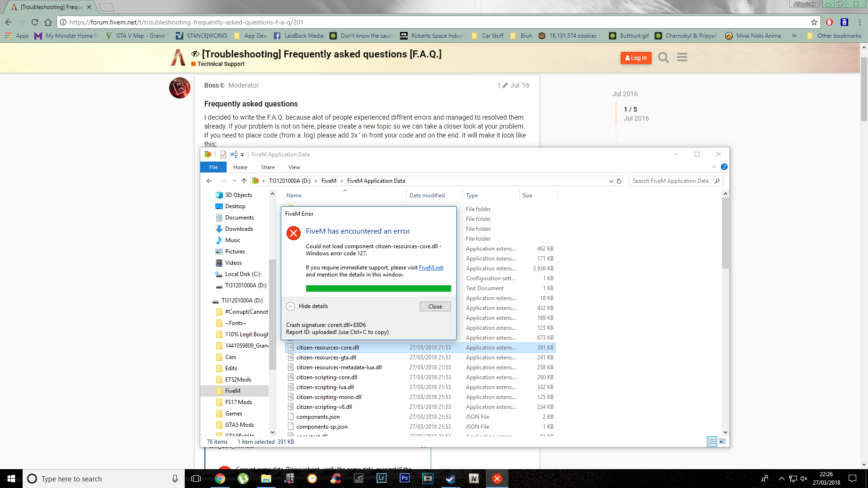Open the quick access toolbar customize dropdown
Screen dimensions: 868x488
[x=242, y=155]
